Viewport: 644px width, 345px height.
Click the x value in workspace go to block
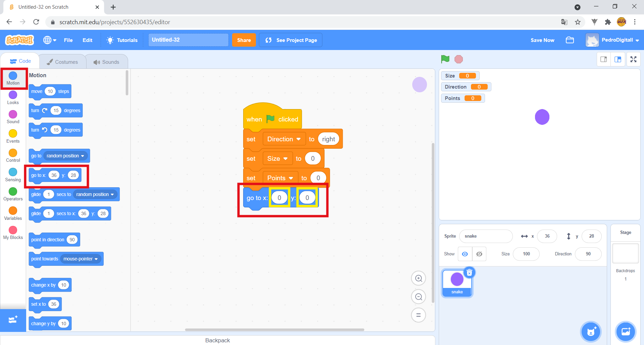279,198
